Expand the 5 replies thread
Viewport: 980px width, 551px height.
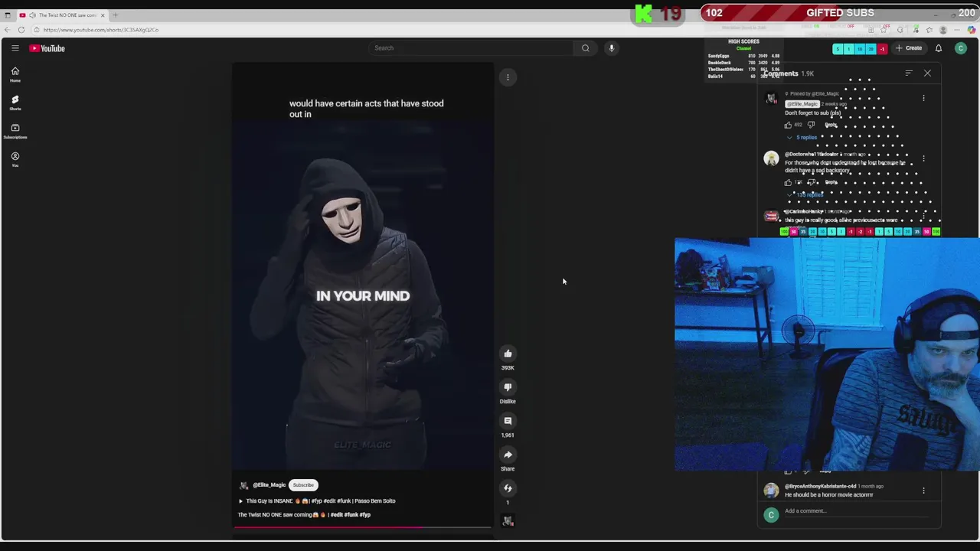click(x=802, y=138)
